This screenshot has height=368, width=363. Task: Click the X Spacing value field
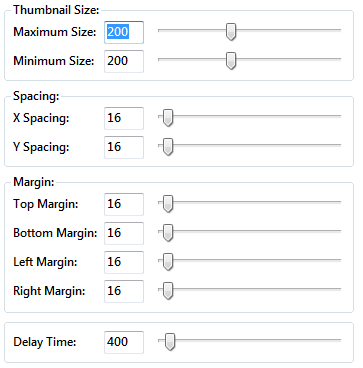[x=124, y=118]
